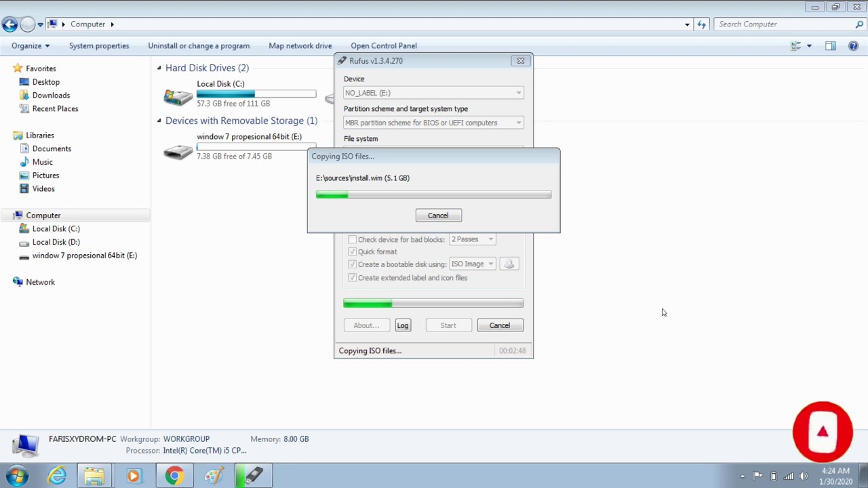Click the magnifier icon in the search box
The width and height of the screenshot is (868, 488).
click(859, 24)
